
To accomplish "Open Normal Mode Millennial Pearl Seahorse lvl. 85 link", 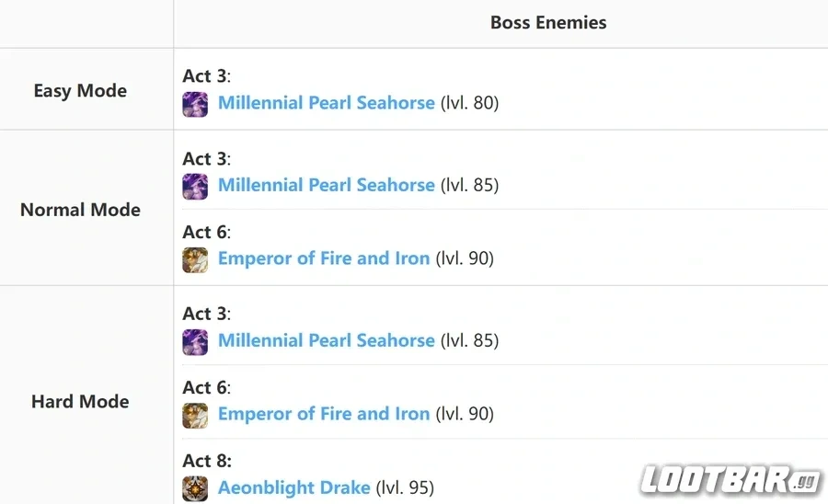I will pyautogui.click(x=327, y=185).
